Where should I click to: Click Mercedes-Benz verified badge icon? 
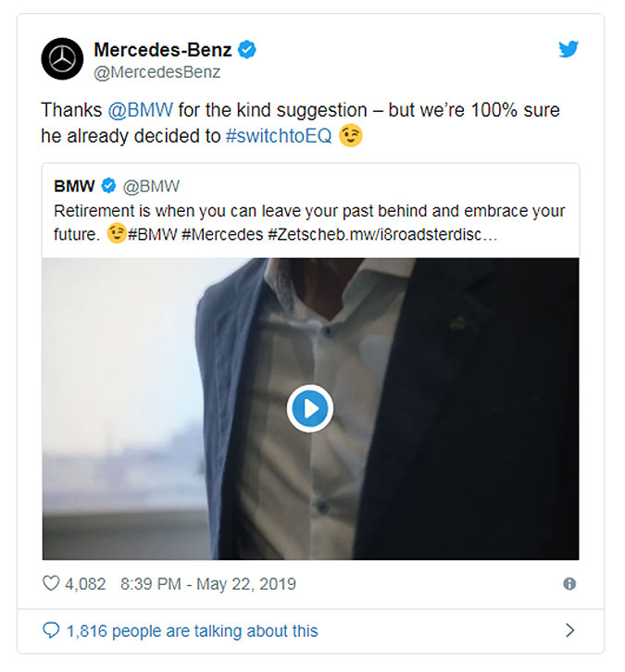[x=247, y=50]
